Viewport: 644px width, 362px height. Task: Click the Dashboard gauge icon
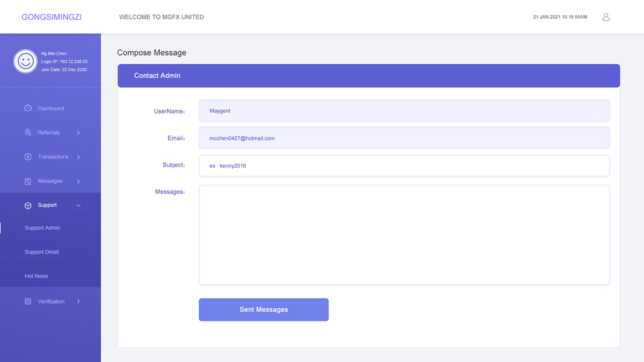tap(28, 109)
